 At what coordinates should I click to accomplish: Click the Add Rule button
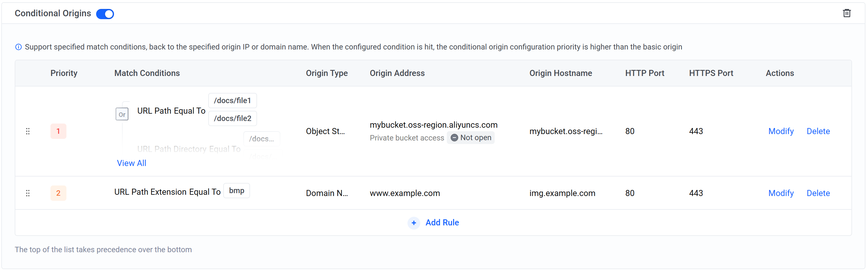pyautogui.click(x=442, y=223)
